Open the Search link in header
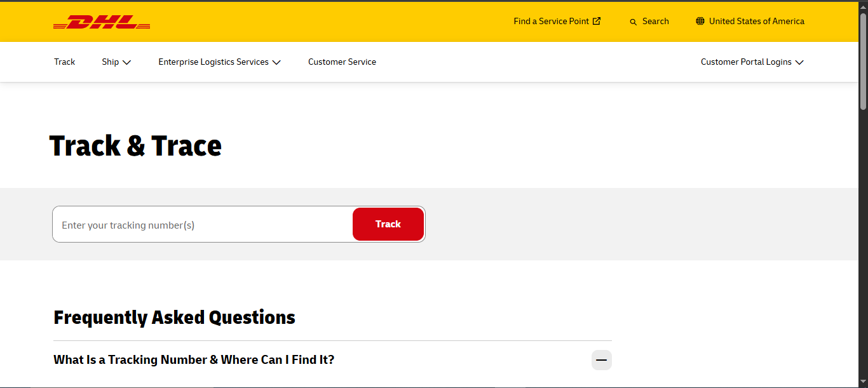Screen dimensions: 868x388 click(649, 21)
